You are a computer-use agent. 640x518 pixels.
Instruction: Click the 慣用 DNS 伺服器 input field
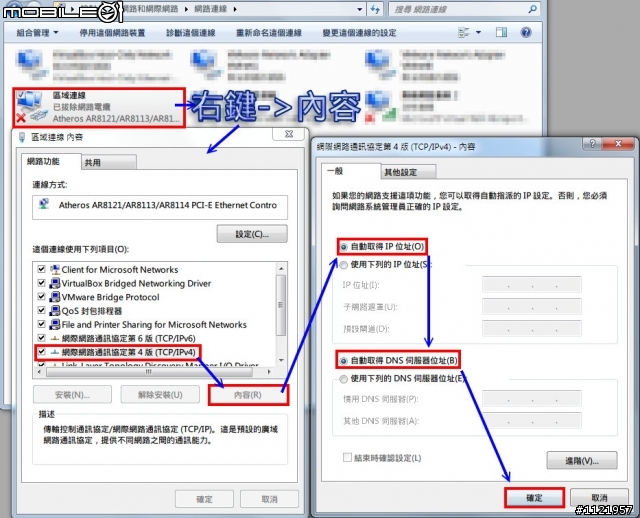pyautogui.click(x=531, y=399)
